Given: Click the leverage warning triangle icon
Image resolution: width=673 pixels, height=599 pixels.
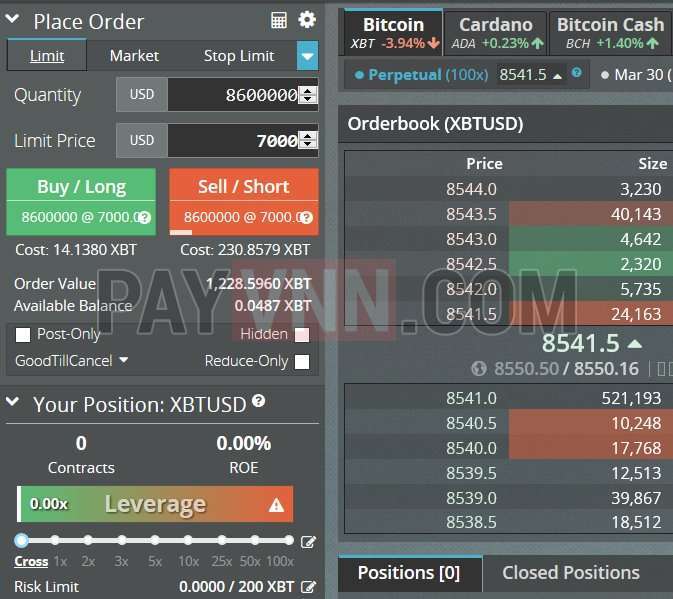Looking at the screenshot, I should [276, 506].
